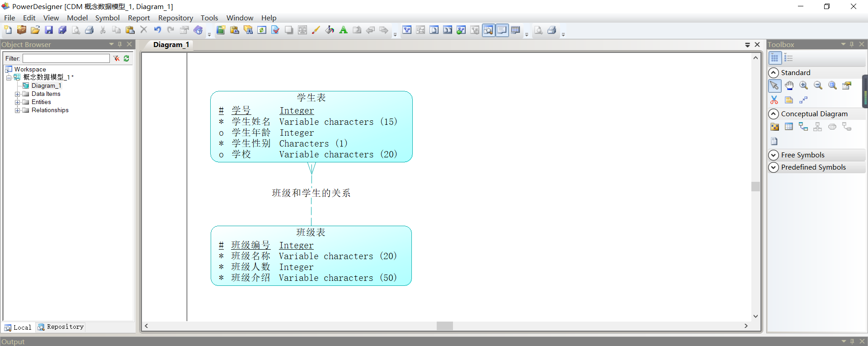Screen dimensions: 868x346
Task: Expand the Relationships tree node
Action: 17,110
